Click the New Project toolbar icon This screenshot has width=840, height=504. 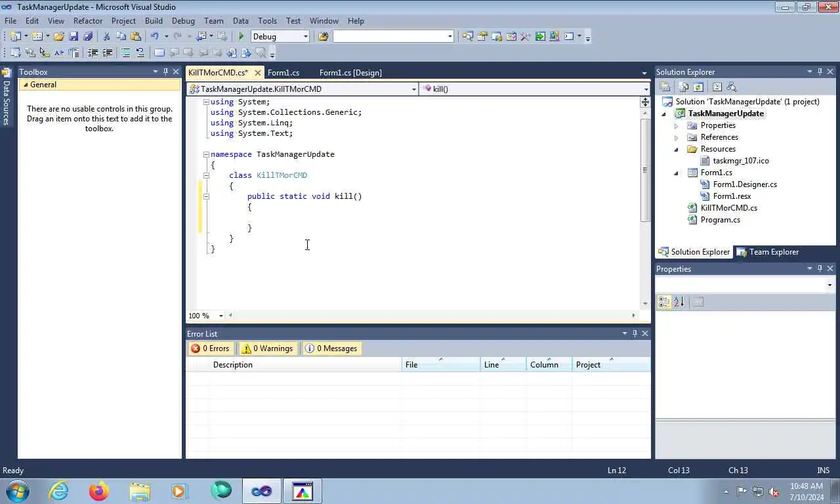tap(15, 36)
